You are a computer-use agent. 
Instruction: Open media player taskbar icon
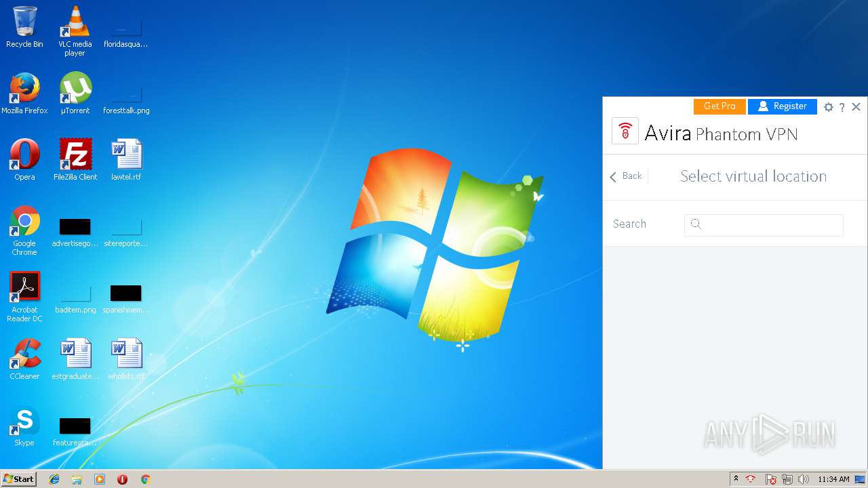pos(100,479)
